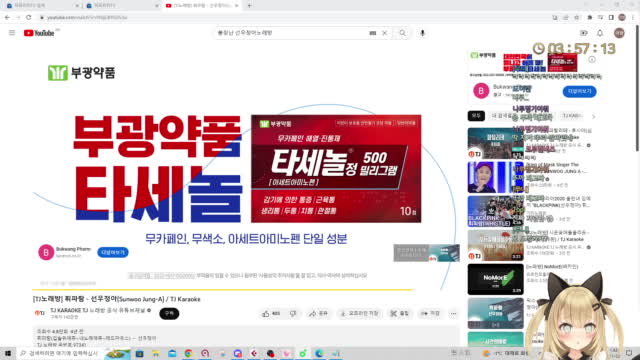Open a new browser tab

point(249,6)
